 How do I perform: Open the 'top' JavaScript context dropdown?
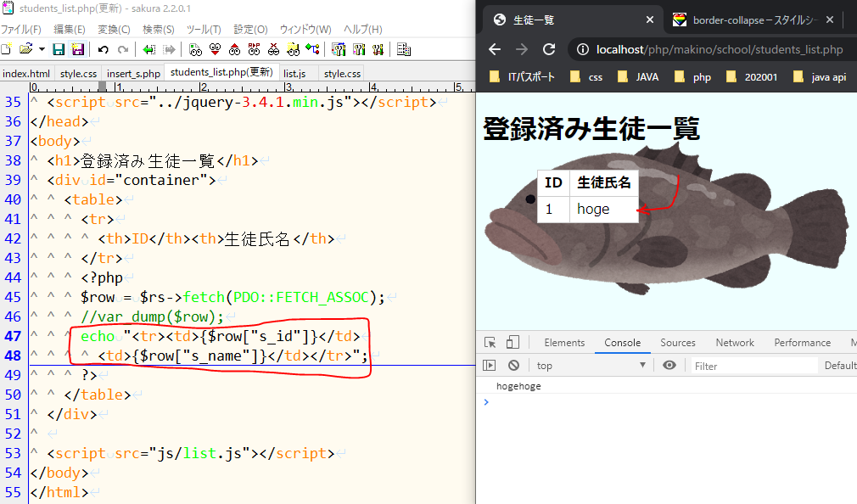591,365
